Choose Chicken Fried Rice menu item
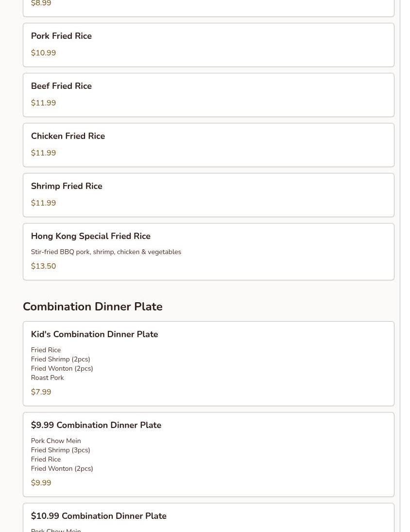This screenshot has height=532, width=410. (208, 145)
